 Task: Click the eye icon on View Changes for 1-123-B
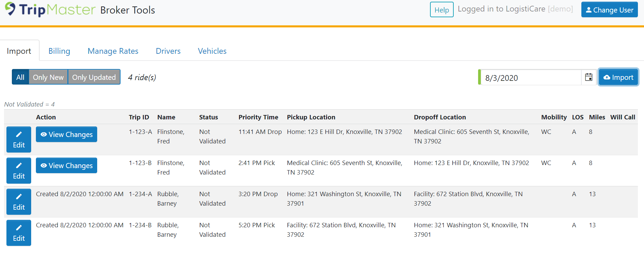43,165
